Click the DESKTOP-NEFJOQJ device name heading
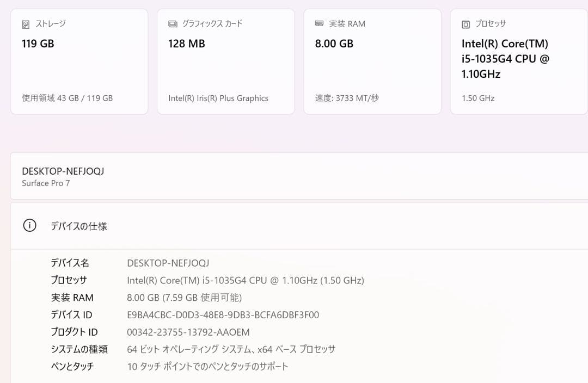 (64, 170)
